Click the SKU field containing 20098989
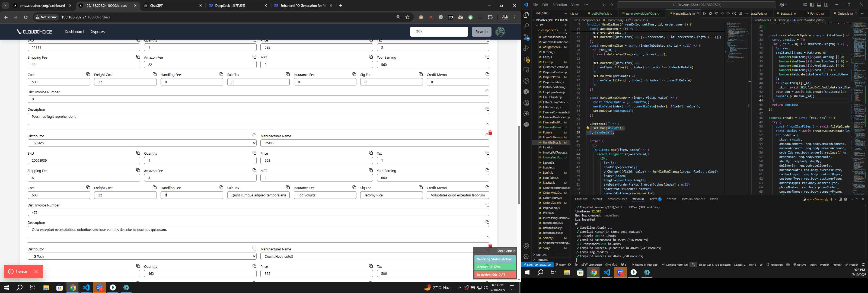The image size is (868, 293). [84, 161]
